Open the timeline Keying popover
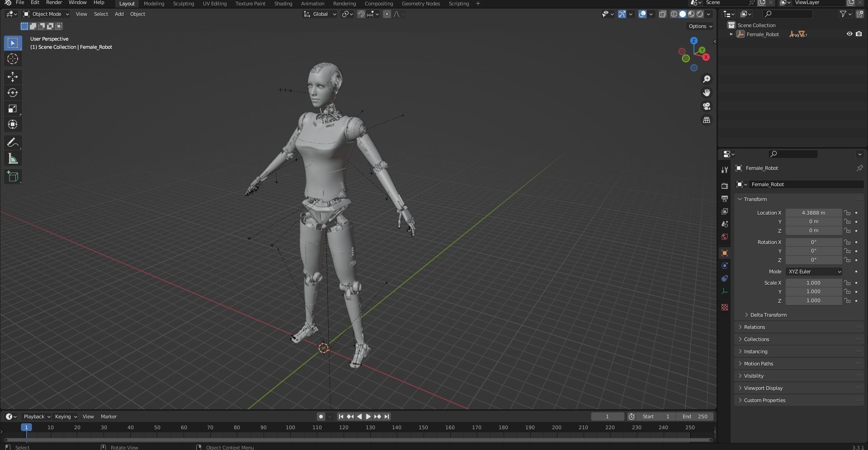 click(x=66, y=417)
